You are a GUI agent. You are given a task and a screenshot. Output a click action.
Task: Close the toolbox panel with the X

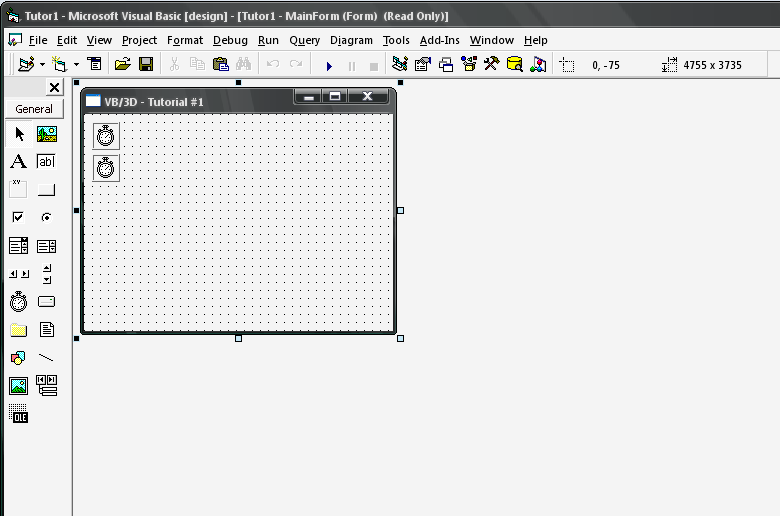(x=54, y=88)
